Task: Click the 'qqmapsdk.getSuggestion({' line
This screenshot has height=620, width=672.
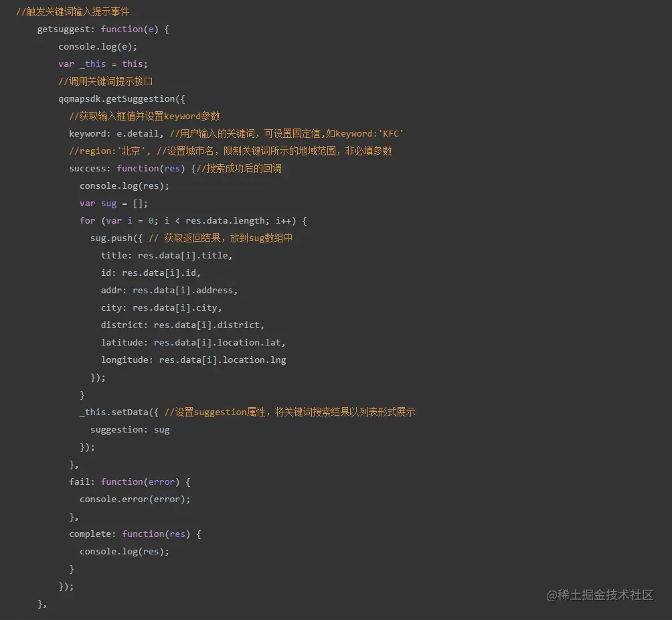Action: click(x=122, y=99)
